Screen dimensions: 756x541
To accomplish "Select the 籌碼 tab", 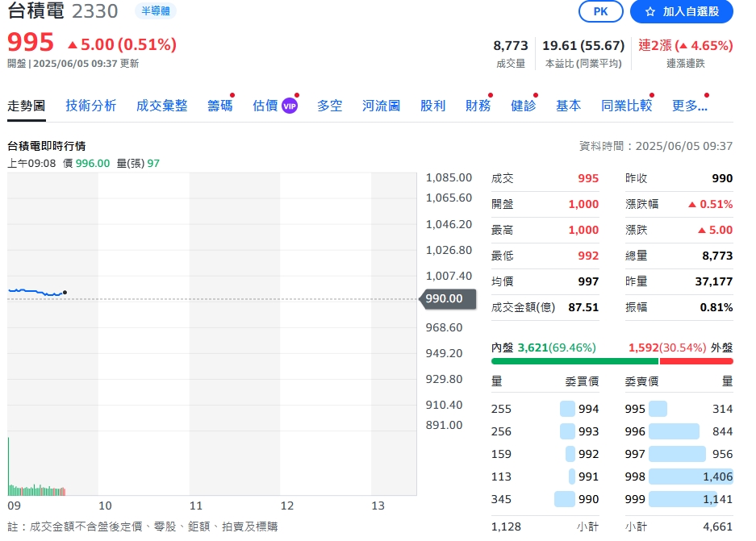I will 219,106.
